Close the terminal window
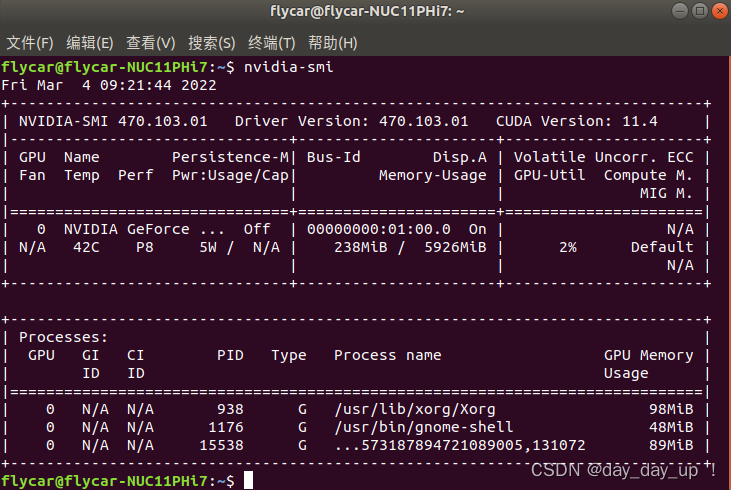 click(720, 11)
